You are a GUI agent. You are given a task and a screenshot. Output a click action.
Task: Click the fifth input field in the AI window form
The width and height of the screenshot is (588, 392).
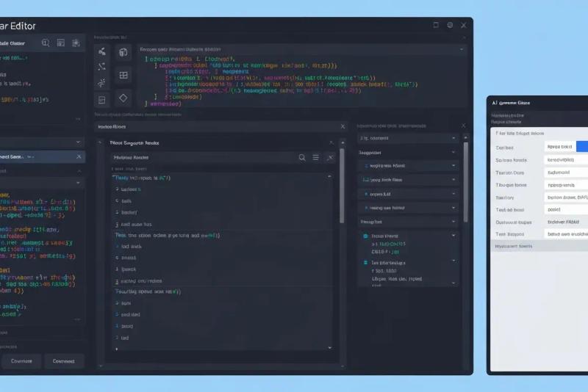(566, 197)
